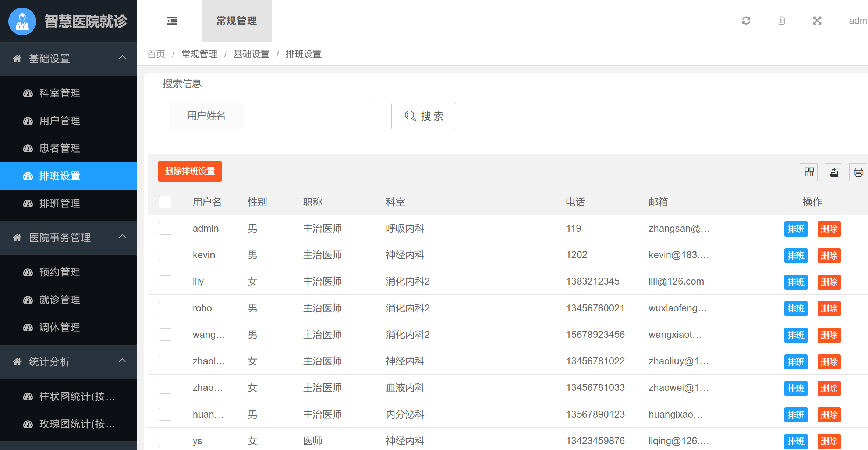The width and height of the screenshot is (868, 450).
Task: Click the magnifier icon in search button
Action: (410, 116)
